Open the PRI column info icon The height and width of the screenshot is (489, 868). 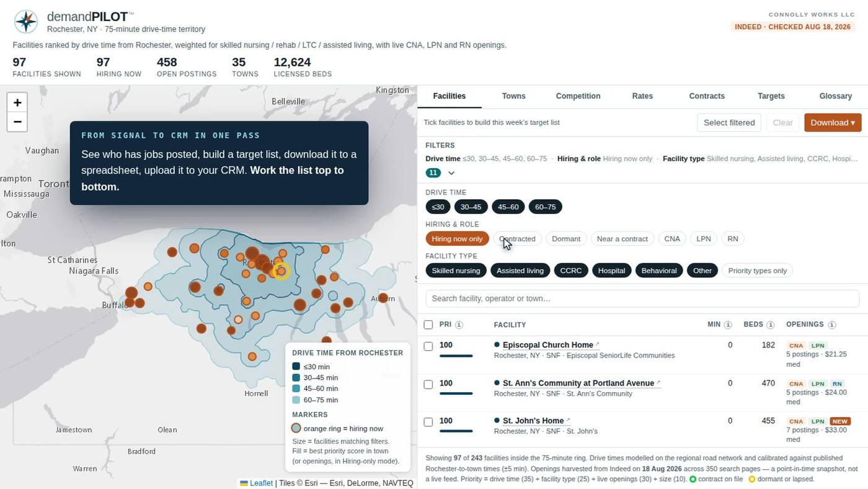459,325
